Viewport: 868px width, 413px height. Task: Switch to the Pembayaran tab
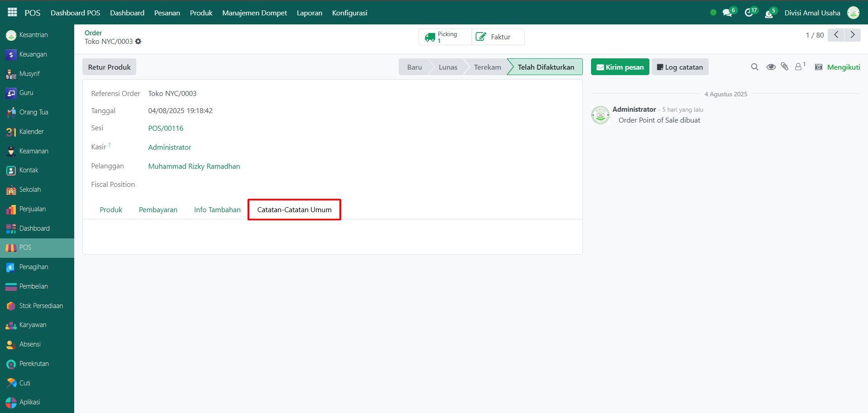[158, 209]
